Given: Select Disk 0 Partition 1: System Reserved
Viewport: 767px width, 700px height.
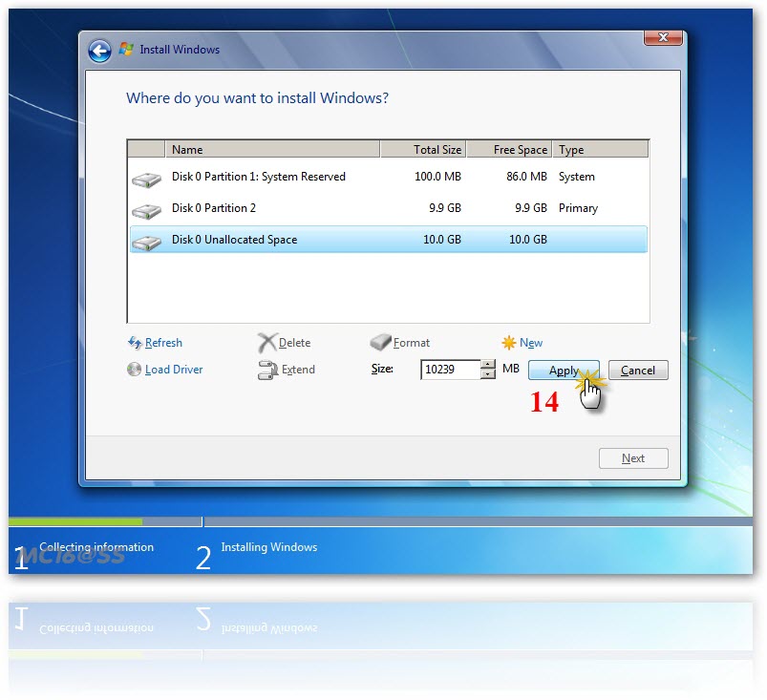Looking at the screenshot, I should pos(389,177).
